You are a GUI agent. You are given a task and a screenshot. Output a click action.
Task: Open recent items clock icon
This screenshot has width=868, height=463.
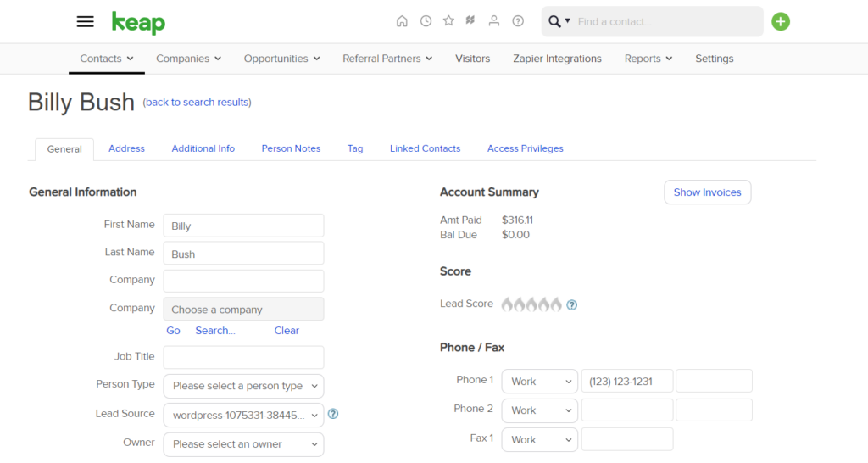pyautogui.click(x=426, y=21)
